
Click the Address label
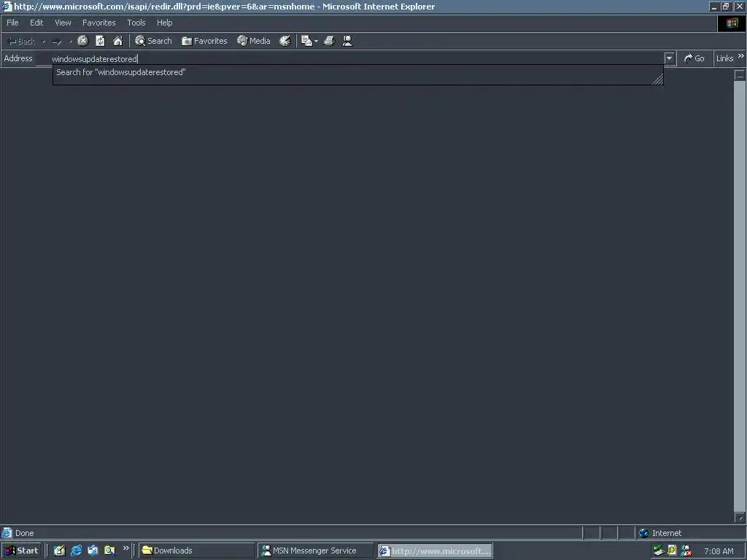pyautogui.click(x=18, y=58)
